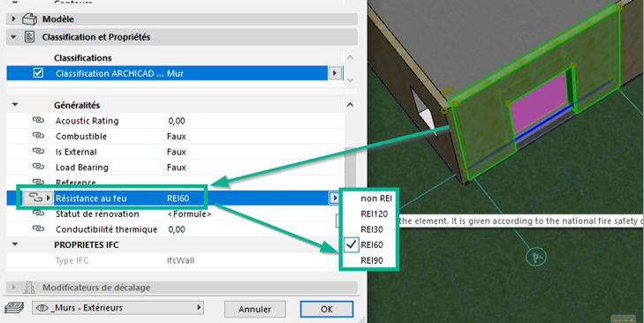
Task: Click the Modèle panel 3D icon
Action: point(29,19)
